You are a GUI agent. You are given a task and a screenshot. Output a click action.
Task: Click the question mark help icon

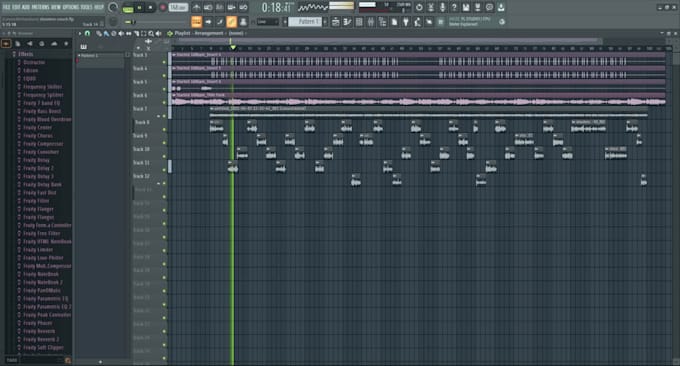click(454, 7)
